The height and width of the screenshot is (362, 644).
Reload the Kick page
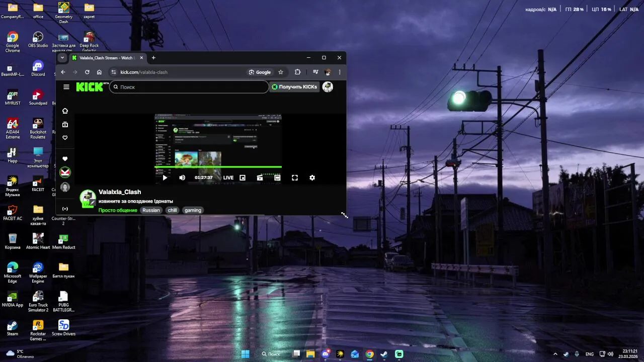87,72
